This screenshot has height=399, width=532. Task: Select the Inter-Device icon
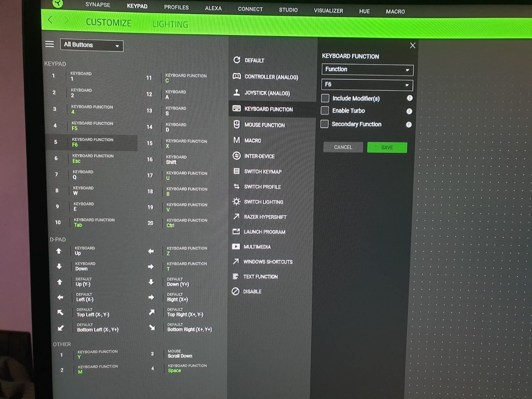tap(237, 156)
